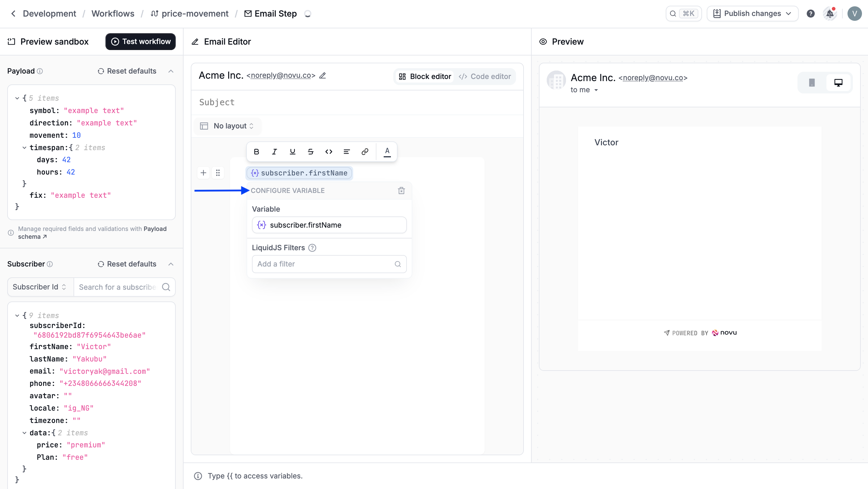Add a new block with the plus icon
The width and height of the screenshot is (868, 489).
(x=203, y=173)
